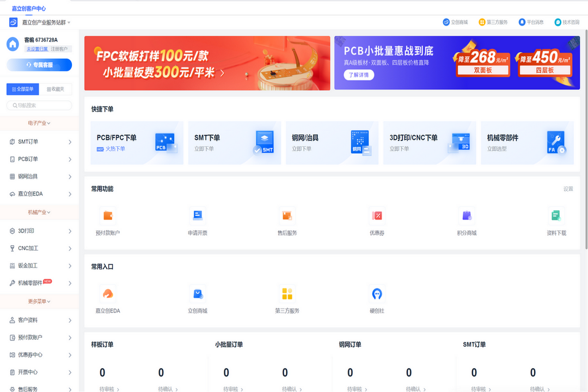Click 待确认 under 钢网订单
The width and height of the screenshot is (588, 392).
pos(416,389)
